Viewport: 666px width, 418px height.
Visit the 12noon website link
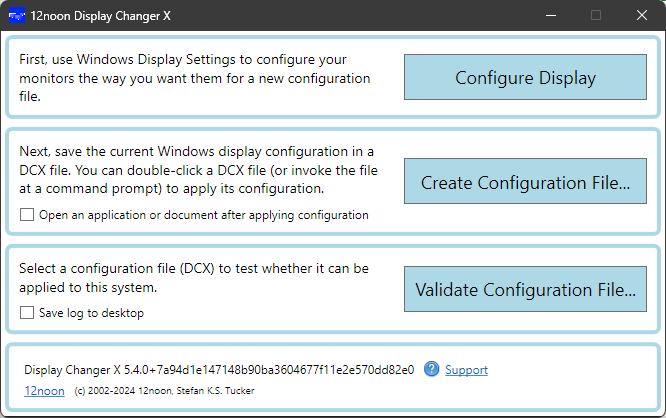pos(44,391)
